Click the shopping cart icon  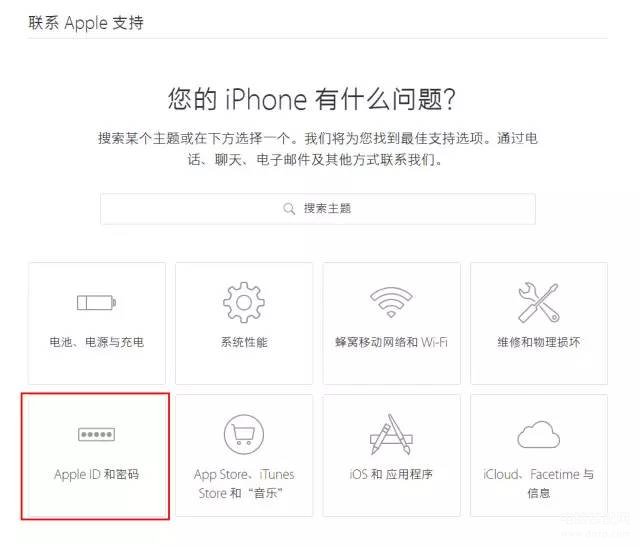point(244,434)
